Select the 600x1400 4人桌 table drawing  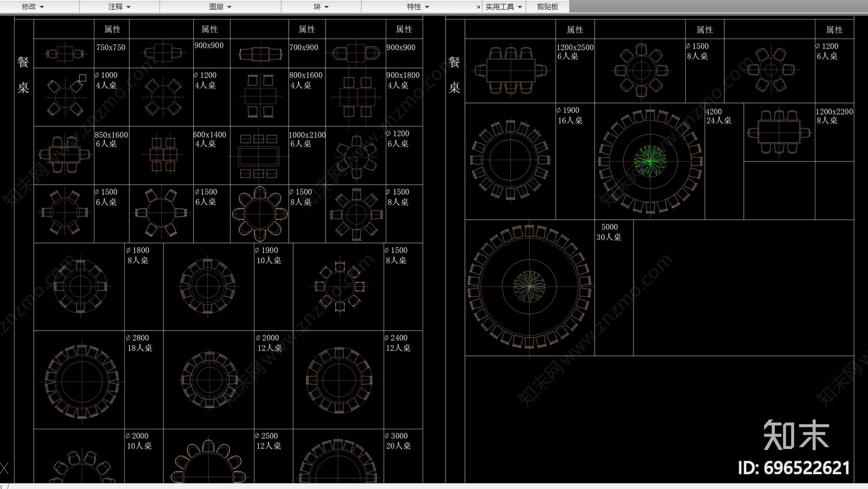pyautogui.click(x=163, y=155)
